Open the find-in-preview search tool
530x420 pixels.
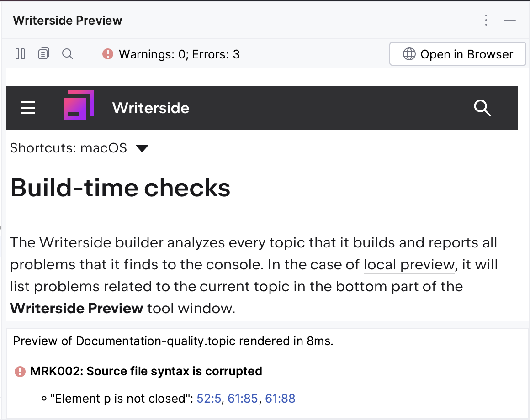pos(68,54)
